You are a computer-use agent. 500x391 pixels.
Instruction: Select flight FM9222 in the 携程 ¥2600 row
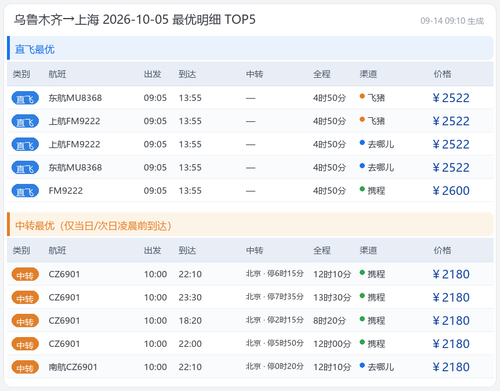[66, 191]
